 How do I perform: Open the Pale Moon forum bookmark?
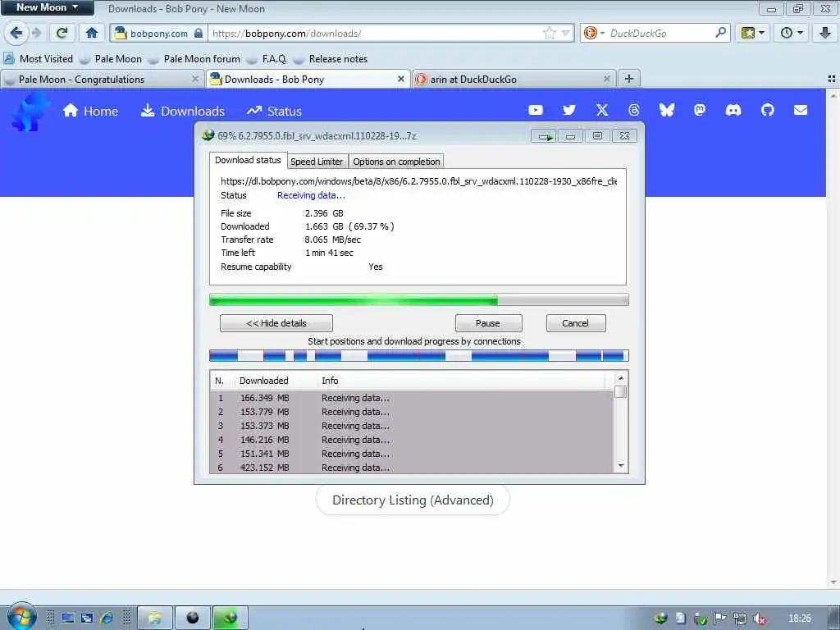(194, 59)
